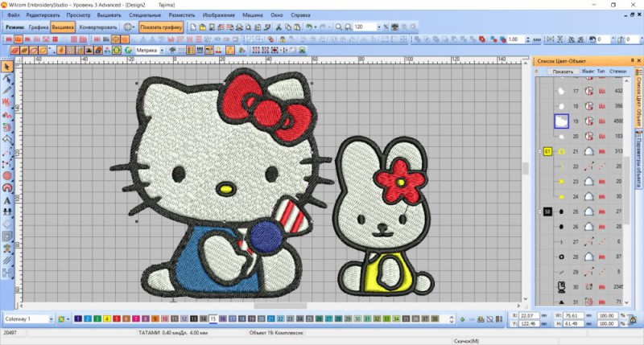Select color swatch 15 white
This screenshot has width=644, height=345.
tap(213, 318)
